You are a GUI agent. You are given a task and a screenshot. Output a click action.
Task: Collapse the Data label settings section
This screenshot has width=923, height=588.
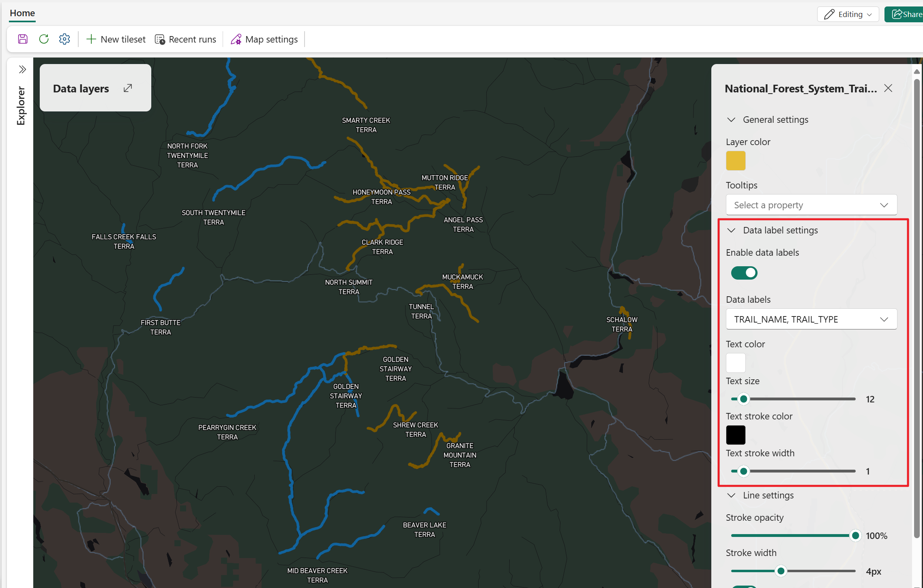(x=731, y=230)
